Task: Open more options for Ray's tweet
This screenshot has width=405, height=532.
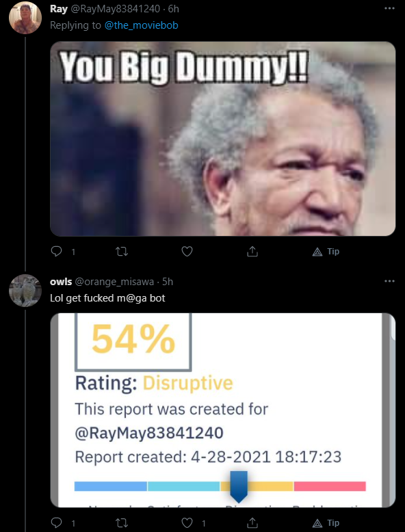Action: pyautogui.click(x=389, y=8)
